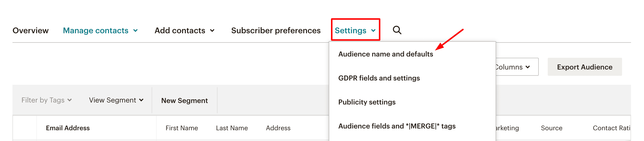Click the search magnifier icon
The image size is (644, 141).
[397, 30]
